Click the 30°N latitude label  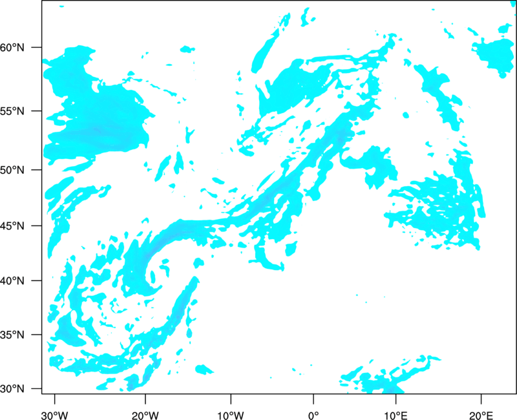pos(12,389)
